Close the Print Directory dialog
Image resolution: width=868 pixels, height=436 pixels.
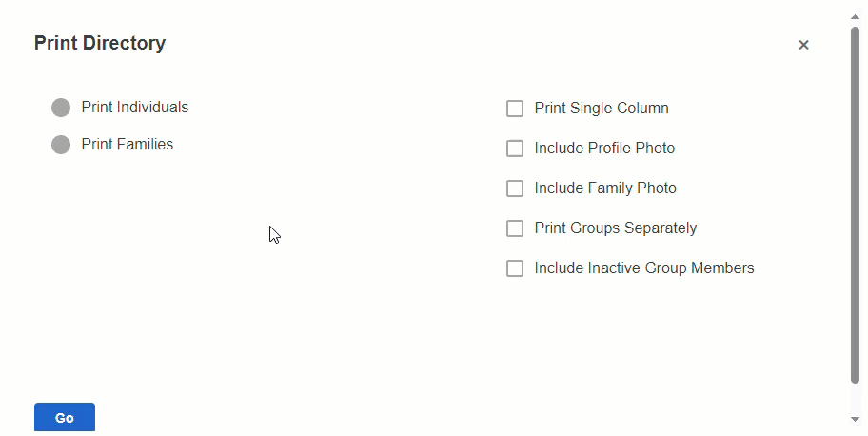803,45
